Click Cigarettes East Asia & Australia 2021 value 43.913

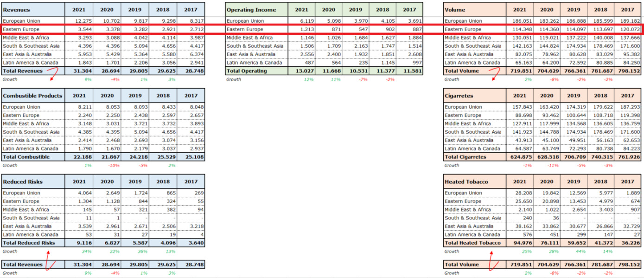point(523,140)
